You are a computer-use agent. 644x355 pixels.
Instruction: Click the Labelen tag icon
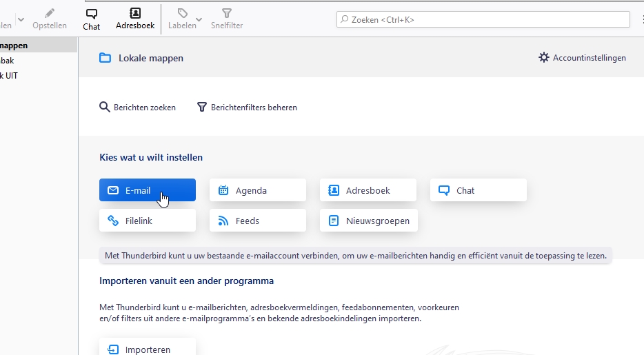182,13
